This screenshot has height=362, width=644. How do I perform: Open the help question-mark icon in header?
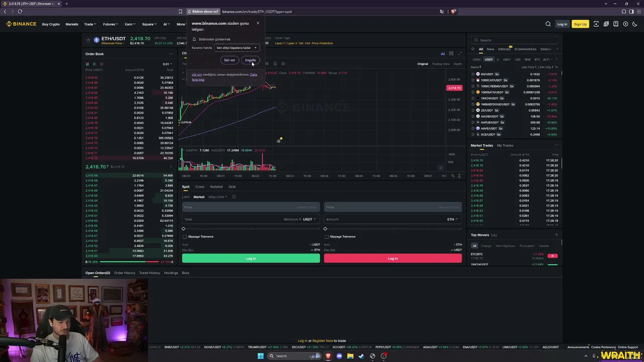pyautogui.click(x=616, y=24)
